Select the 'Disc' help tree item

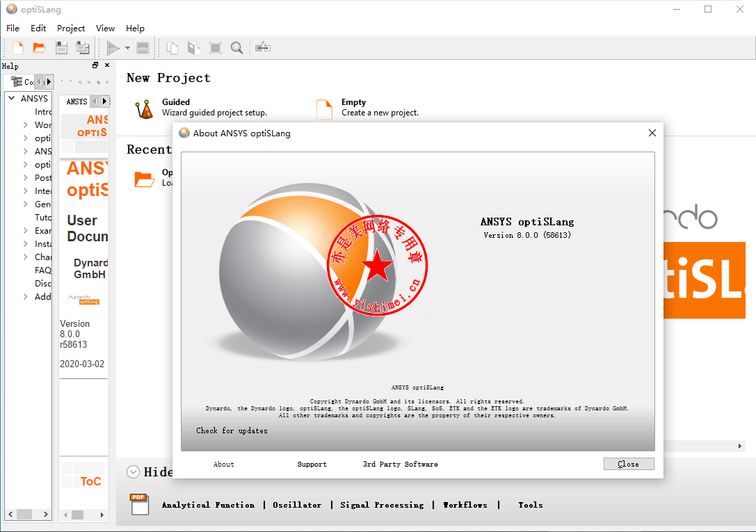[x=43, y=283]
